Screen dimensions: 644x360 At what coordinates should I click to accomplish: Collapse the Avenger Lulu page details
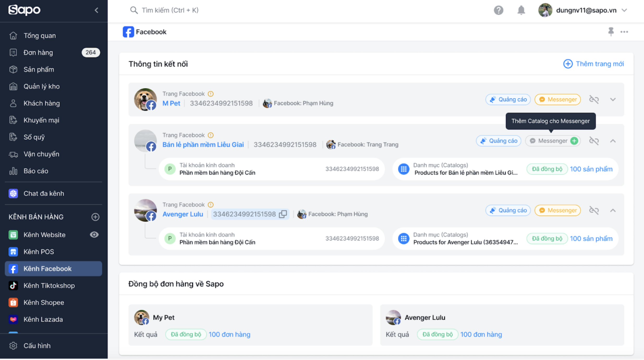(x=613, y=210)
